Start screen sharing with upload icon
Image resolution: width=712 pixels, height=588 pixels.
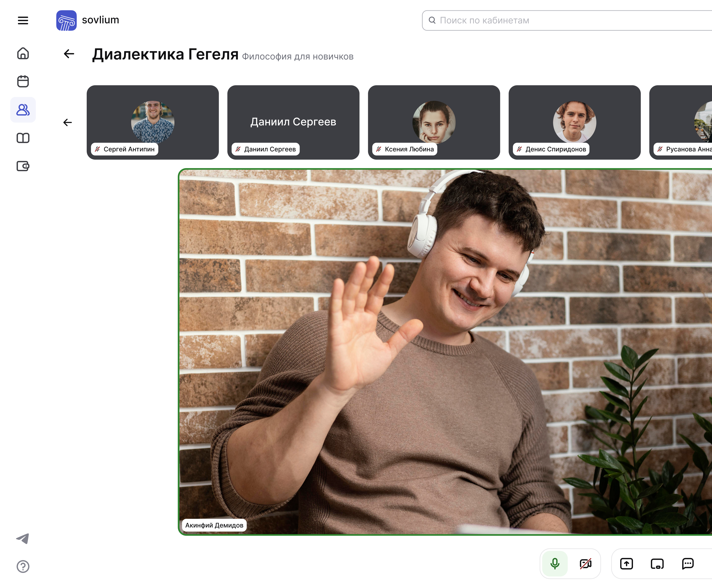click(626, 564)
